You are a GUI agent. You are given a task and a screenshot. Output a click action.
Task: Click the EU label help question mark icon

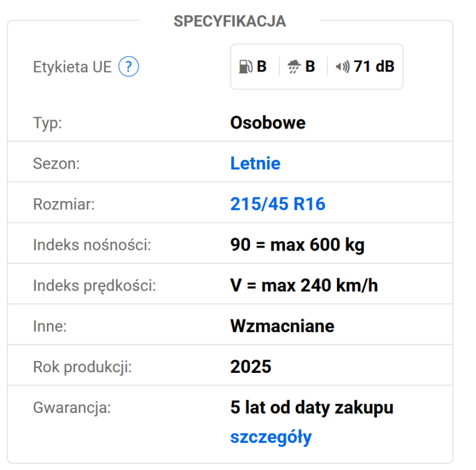128,66
